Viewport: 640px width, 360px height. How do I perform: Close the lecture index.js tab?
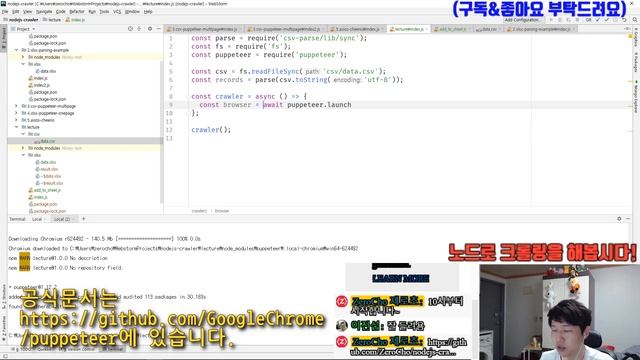tap(427, 29)
